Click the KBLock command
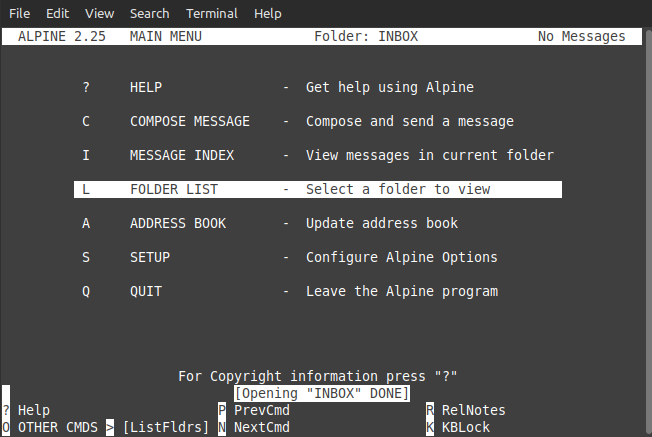Screen dimensions: 652x437 pyautogui.click(x=458, y=427)
